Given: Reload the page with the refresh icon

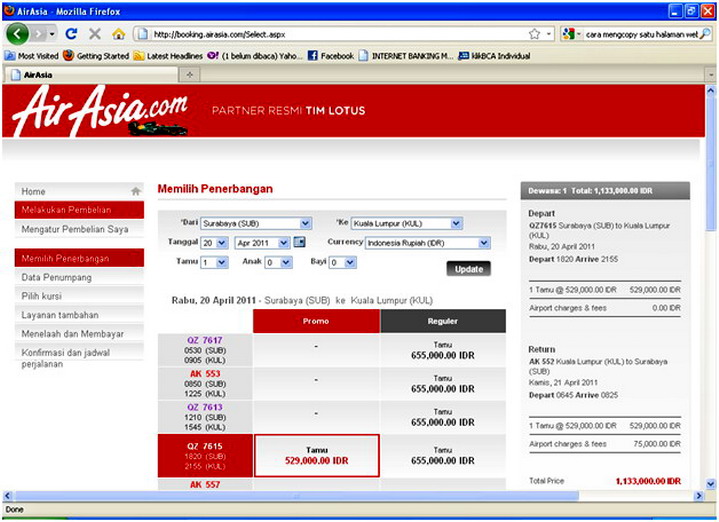Looking at the screenshot, I should click(x=71, y=34).
